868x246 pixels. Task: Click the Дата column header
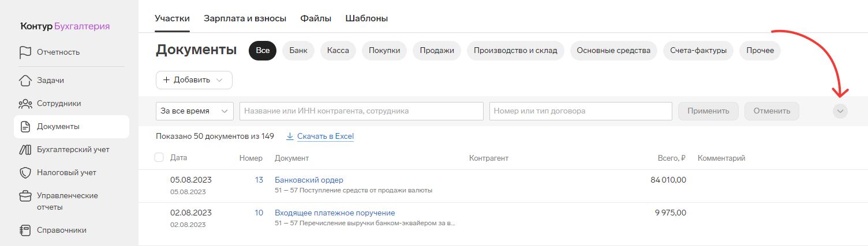(x=178, y=157)
